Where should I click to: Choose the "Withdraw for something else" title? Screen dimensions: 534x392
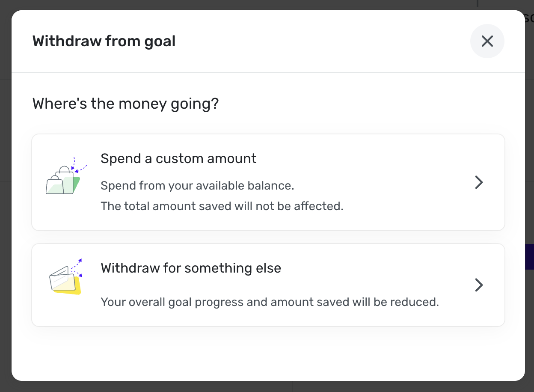(191, 268)
